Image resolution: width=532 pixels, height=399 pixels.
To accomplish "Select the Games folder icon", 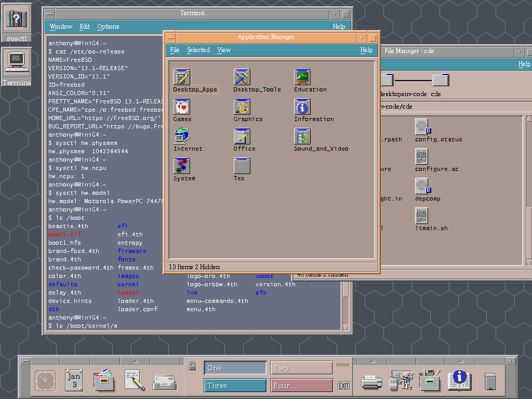I will 182,107.
